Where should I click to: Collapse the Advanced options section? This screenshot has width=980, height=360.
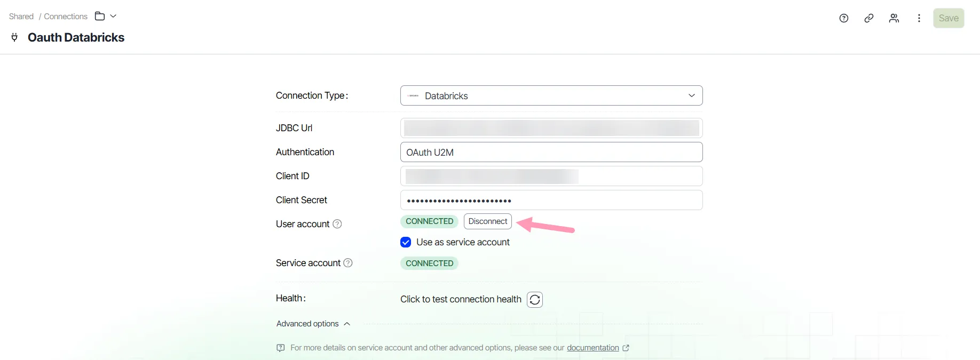coord(313,324)
